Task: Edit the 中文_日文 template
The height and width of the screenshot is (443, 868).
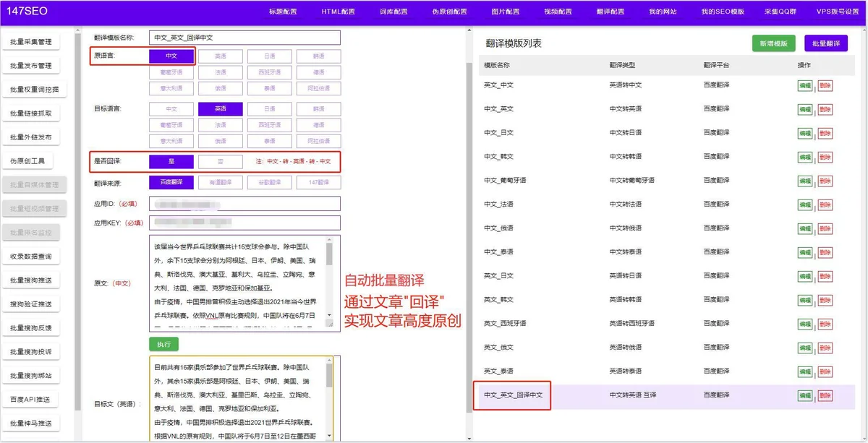Action: [x=804, y=133]
